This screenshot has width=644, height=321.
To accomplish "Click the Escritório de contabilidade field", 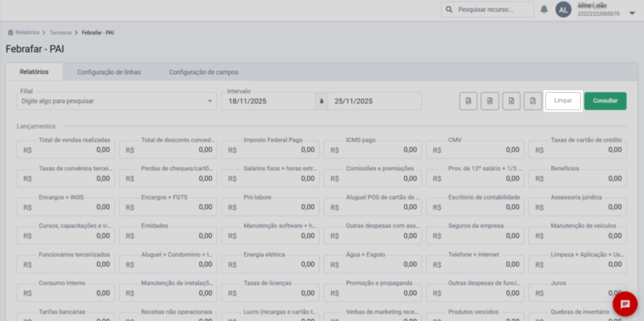I will (475, 207).
